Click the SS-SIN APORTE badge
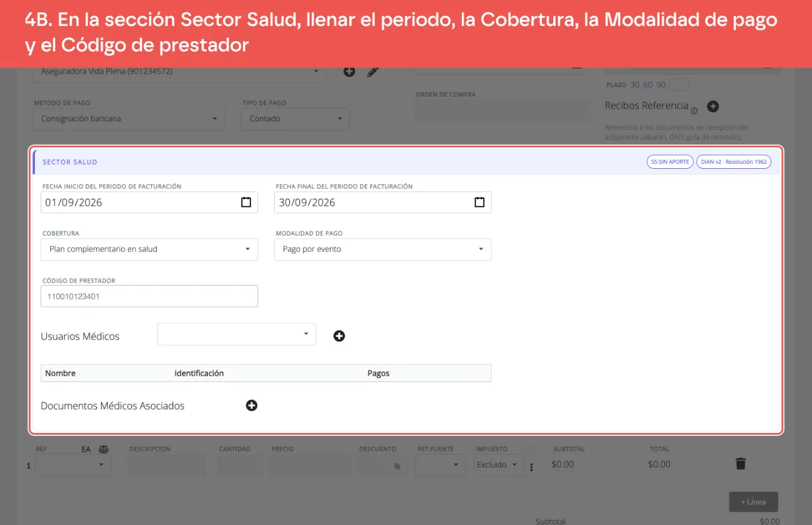 [670, 162]
